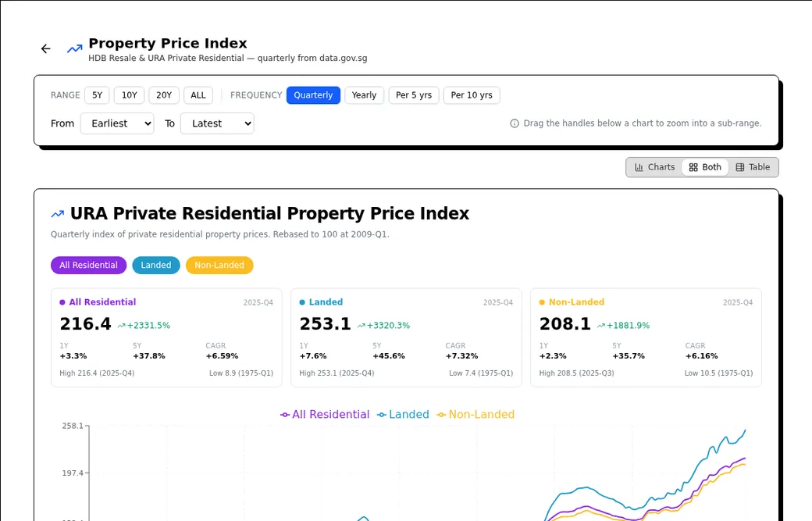The image size is (812, 521).
Task: Click the back arrow icon
Action: [45, 48]
